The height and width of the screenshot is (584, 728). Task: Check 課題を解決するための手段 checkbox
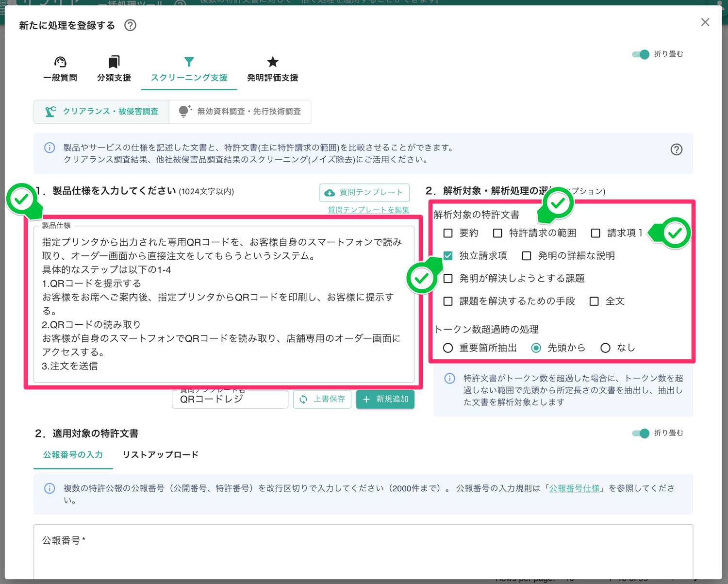pyautogui.click(x=448, y=301)
